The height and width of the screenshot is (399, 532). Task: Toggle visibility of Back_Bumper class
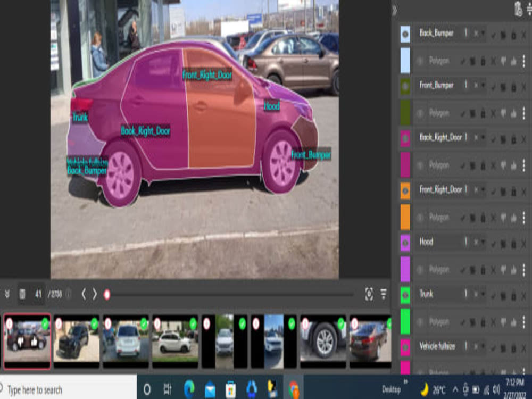coord(405,34)
